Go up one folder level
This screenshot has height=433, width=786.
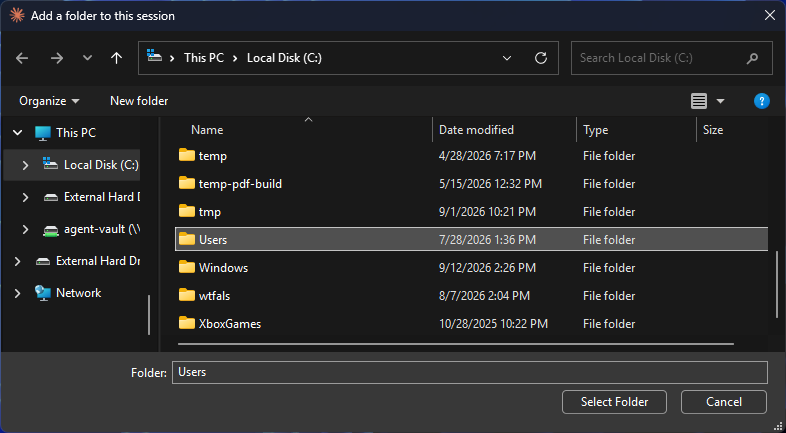pyautogui.click(x=116, y=58)
